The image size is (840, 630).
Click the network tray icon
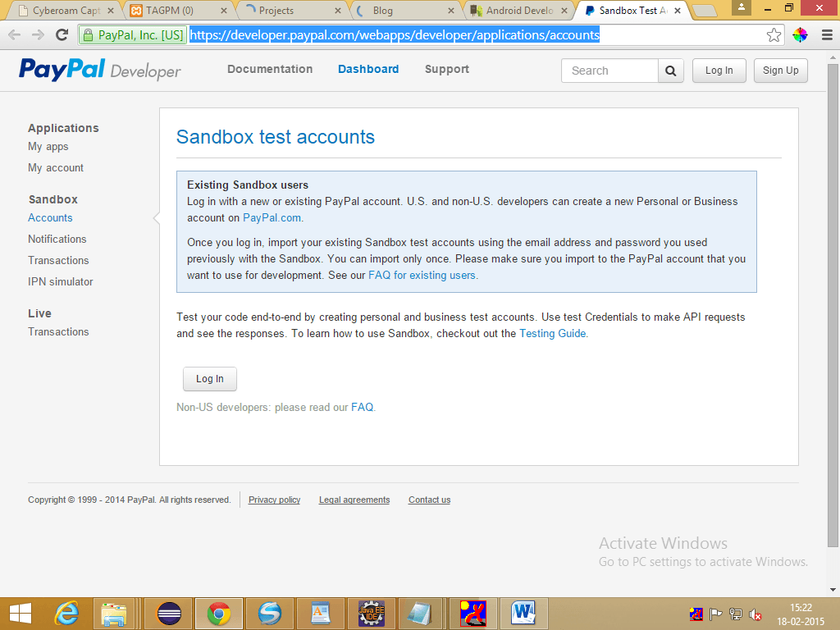point(736,614)
